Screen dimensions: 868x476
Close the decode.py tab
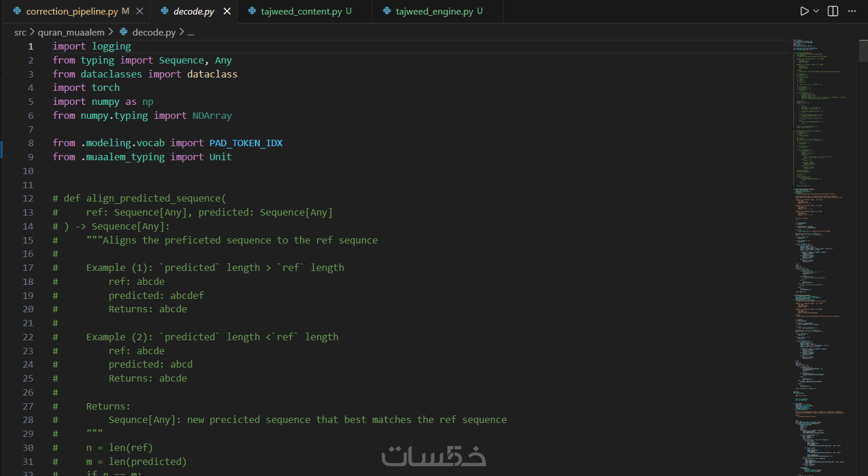click(x=227, y=11)
